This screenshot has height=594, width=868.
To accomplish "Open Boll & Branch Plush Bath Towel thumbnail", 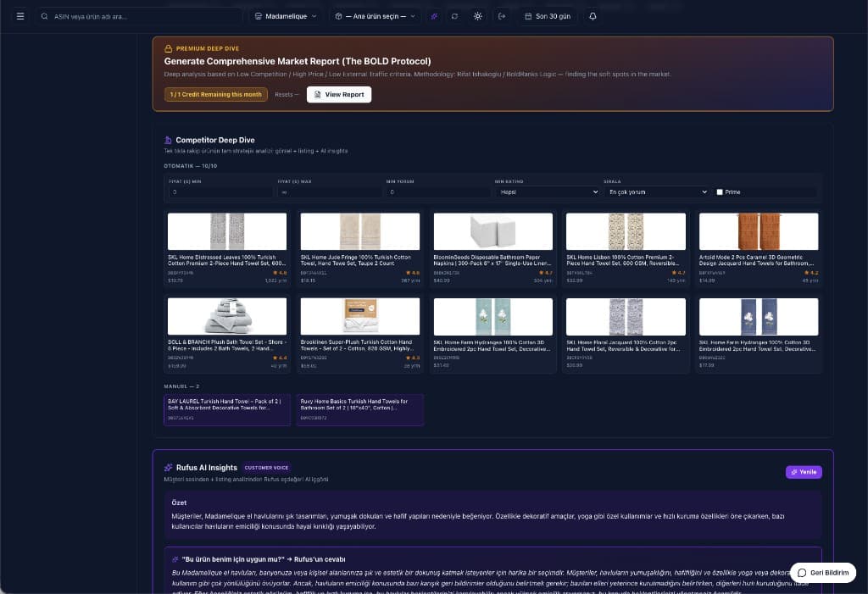I will point(227,317).
